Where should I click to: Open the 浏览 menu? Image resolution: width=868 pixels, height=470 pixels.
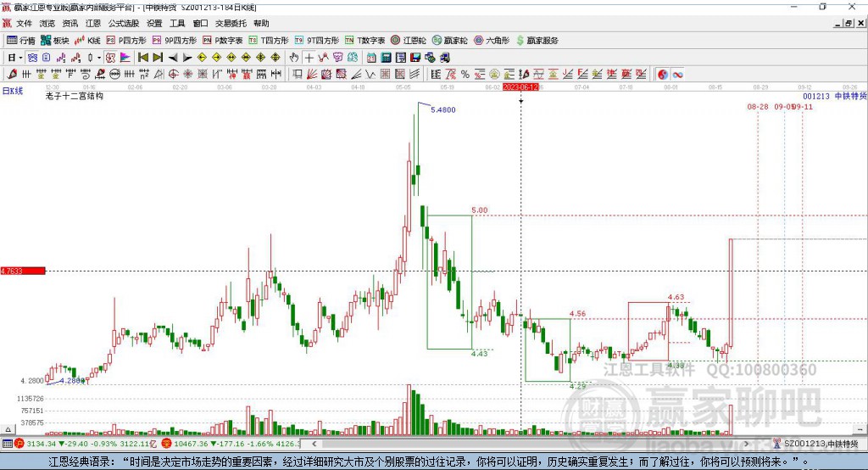47,23
